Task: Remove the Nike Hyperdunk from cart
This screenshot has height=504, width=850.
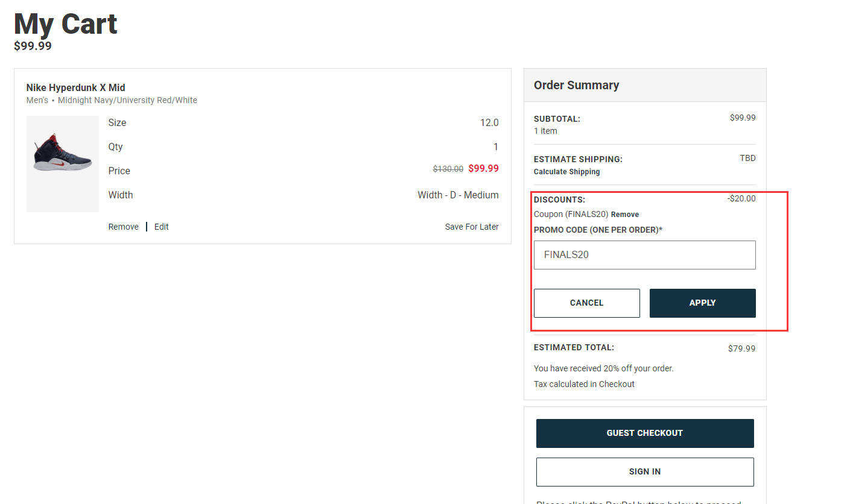Action: click(124, 227)
